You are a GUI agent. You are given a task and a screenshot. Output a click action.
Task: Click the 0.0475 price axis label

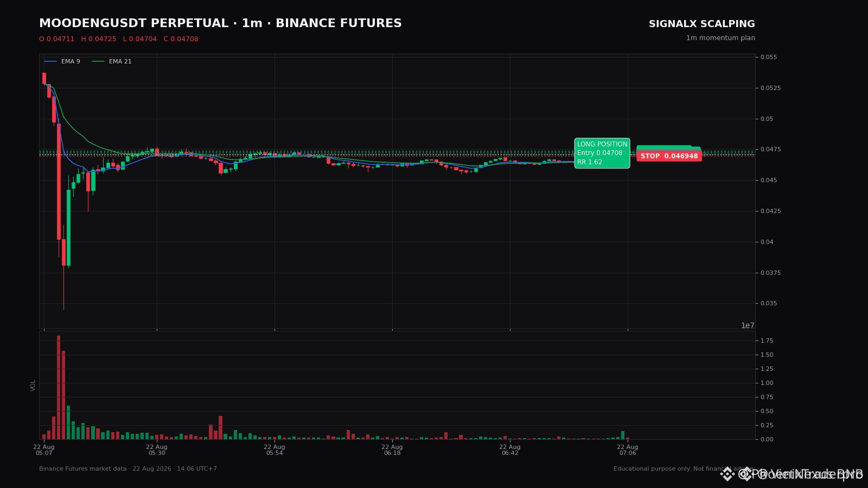771,150
